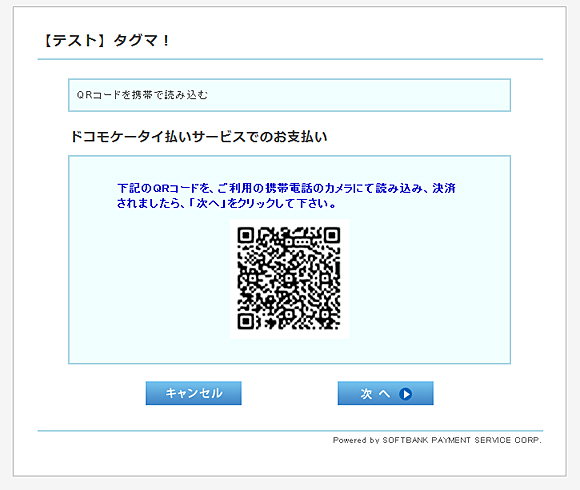Click the blue line starting されましたら
This screenshot has height=490, width=580.
[226, 203]
